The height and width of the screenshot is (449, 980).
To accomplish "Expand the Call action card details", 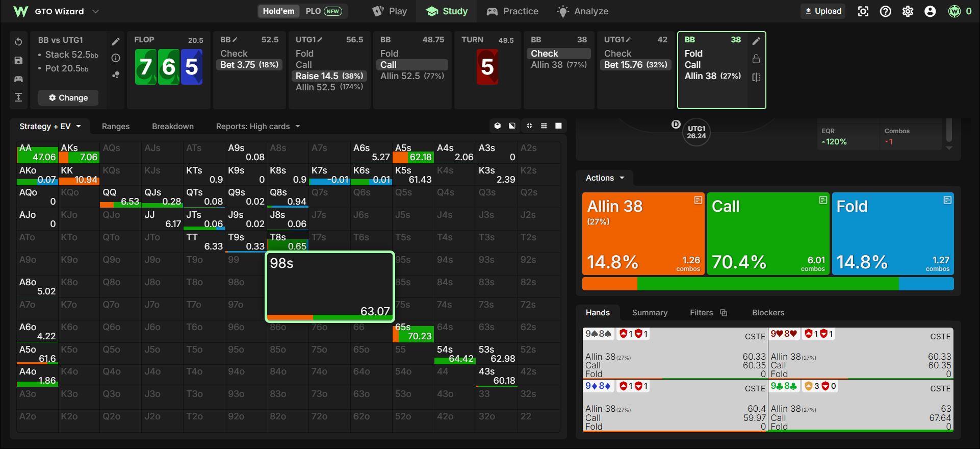I will point(823,200).
